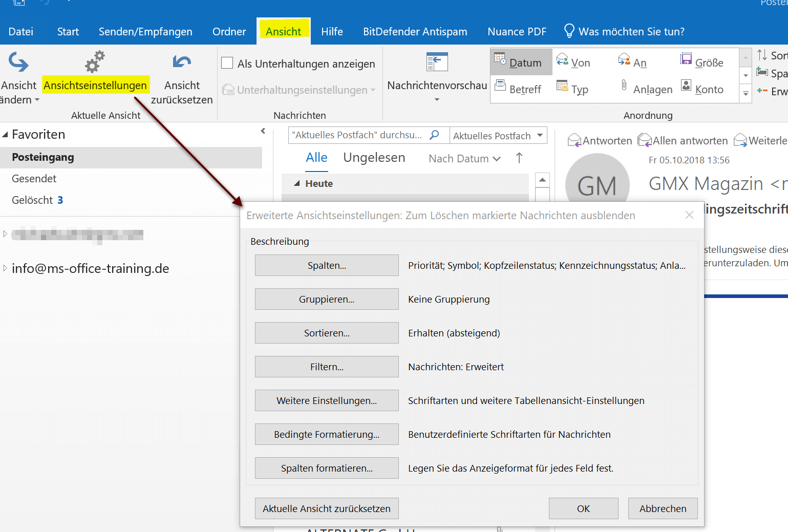Collapse the Favoriten section
The image size is (788, 532).
(5, 135)
